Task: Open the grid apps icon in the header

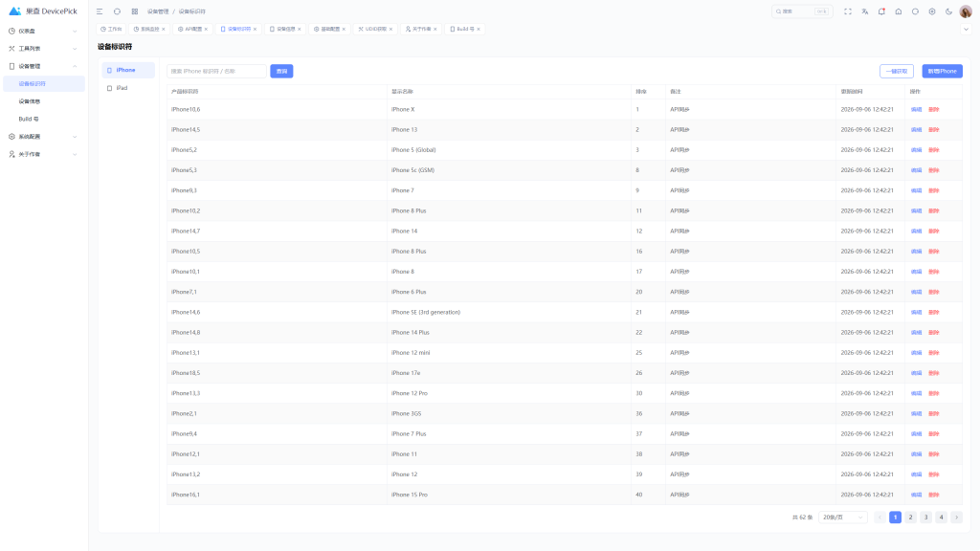Action: 134,11
